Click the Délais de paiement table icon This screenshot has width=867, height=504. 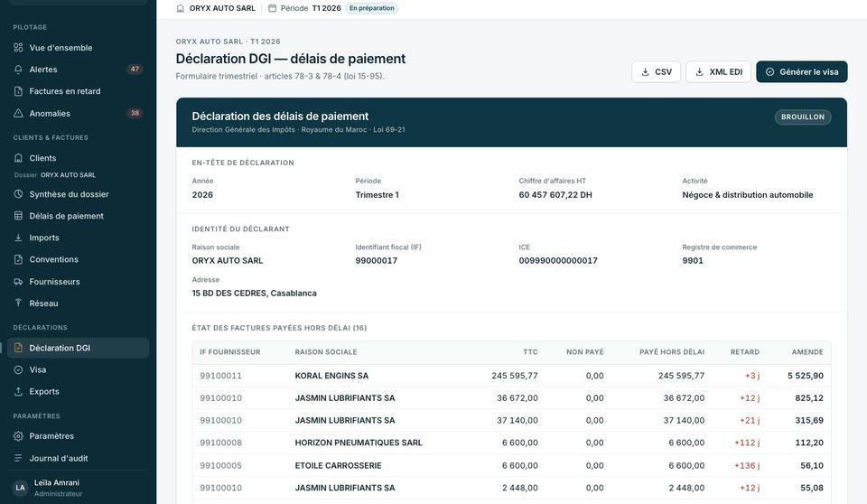(x=18, y=216)
